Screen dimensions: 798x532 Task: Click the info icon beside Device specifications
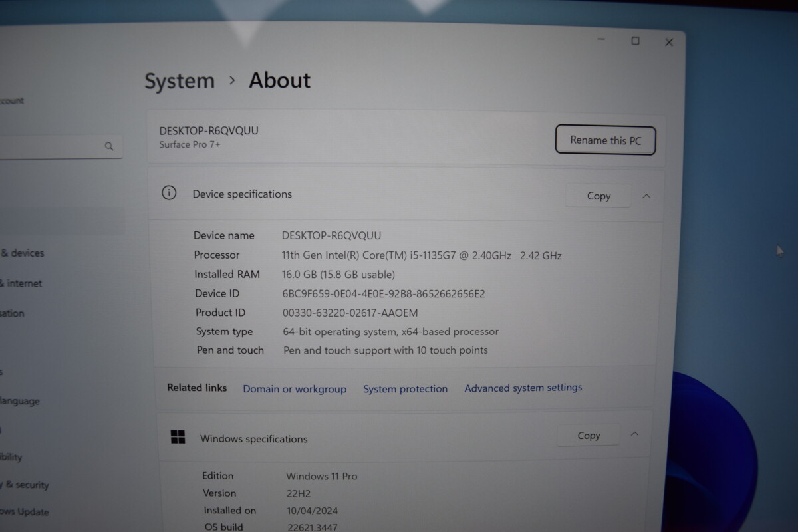[x=169, y=193]
